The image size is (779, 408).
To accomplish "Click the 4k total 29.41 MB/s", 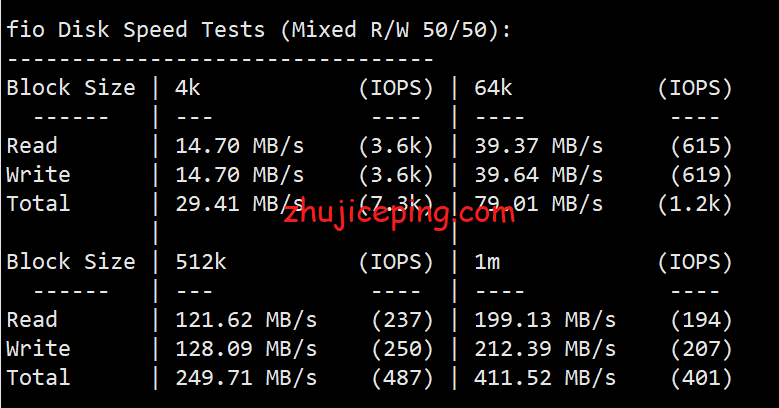I will coord(239,204).
